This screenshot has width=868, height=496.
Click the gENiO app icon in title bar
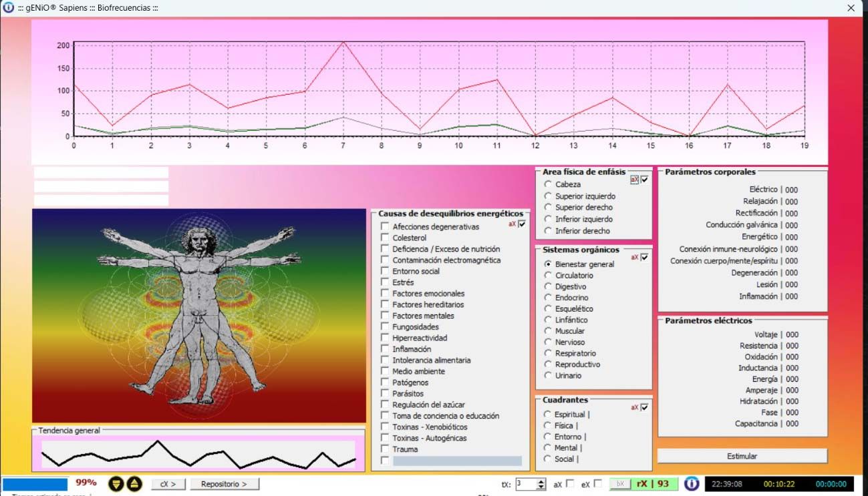click(x=8, y=8)
